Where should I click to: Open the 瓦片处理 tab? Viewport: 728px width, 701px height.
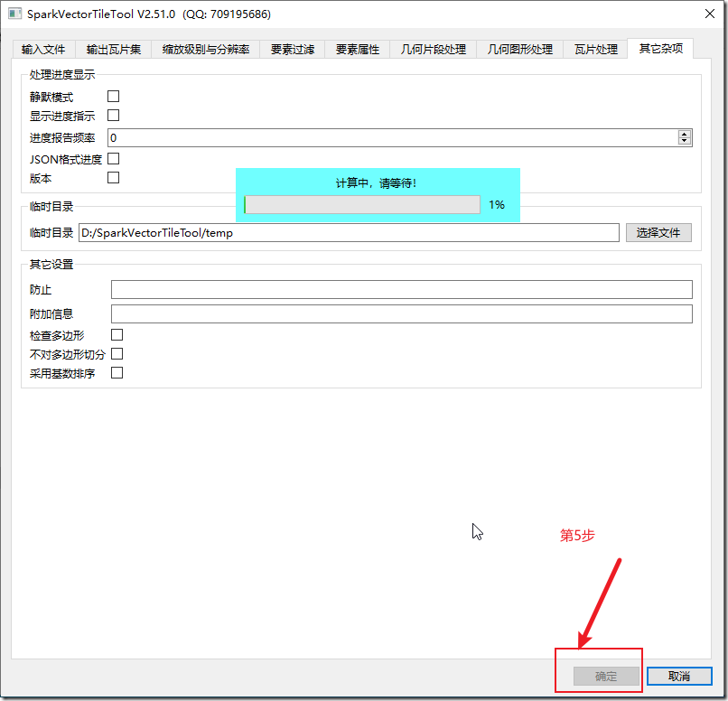click(x=596, y=49)
